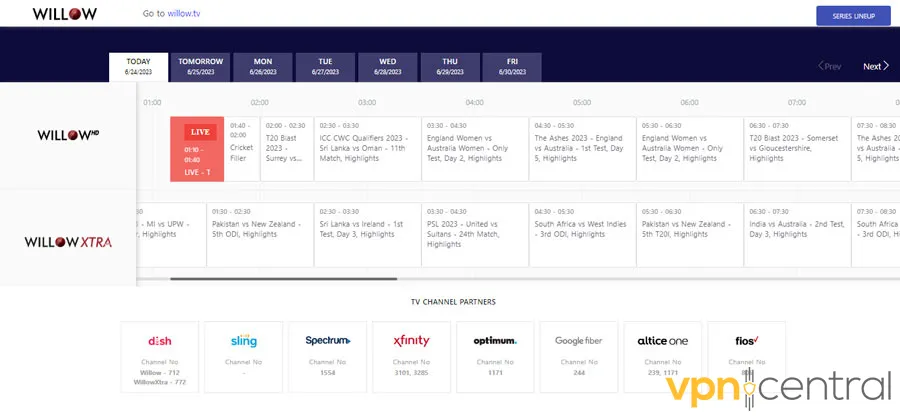Click the Series Lineup button
Screen dimensions: 900x417
[x=854, y=16]
